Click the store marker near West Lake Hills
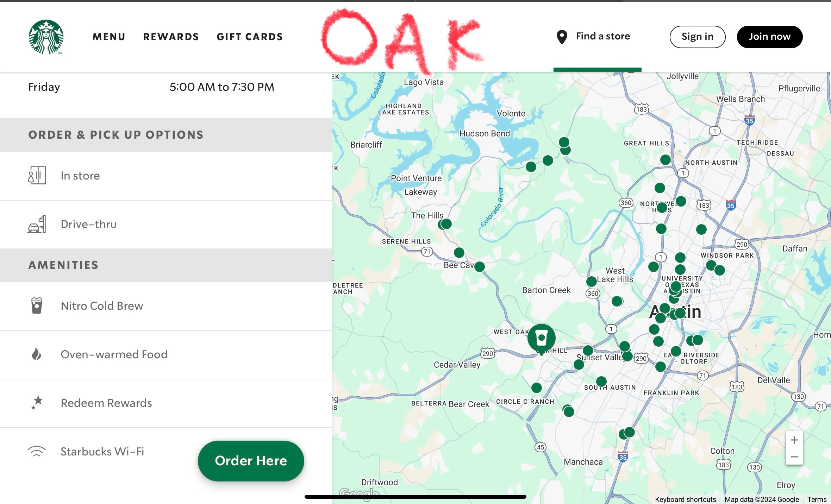Screen dimensions: 831x504 [x=592, y=281]
